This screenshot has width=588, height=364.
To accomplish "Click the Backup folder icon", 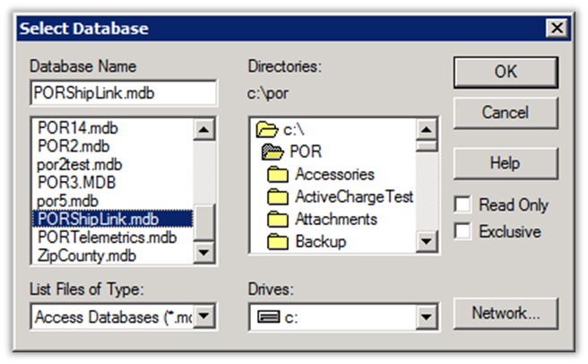I will coord(279,241).
